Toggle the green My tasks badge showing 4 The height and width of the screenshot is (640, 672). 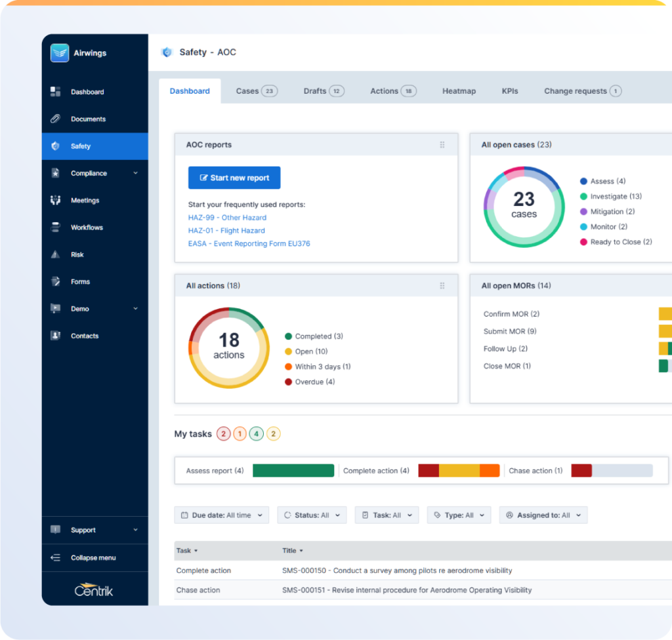pyautogui.click(x=257, y=433)
